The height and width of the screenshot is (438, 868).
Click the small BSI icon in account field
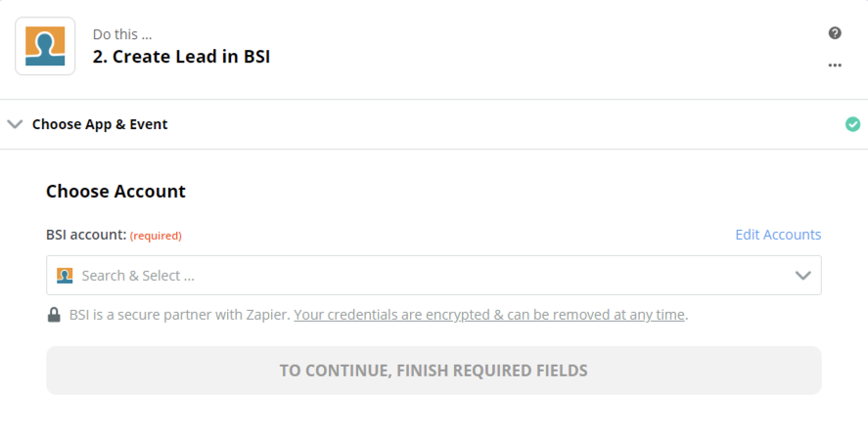point(65,276)
